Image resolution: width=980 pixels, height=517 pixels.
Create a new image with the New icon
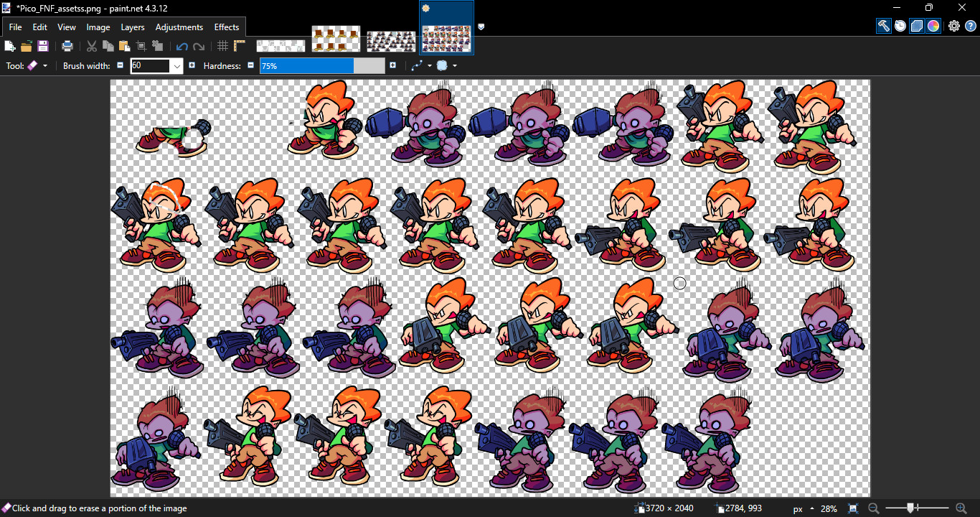point(10,46)
